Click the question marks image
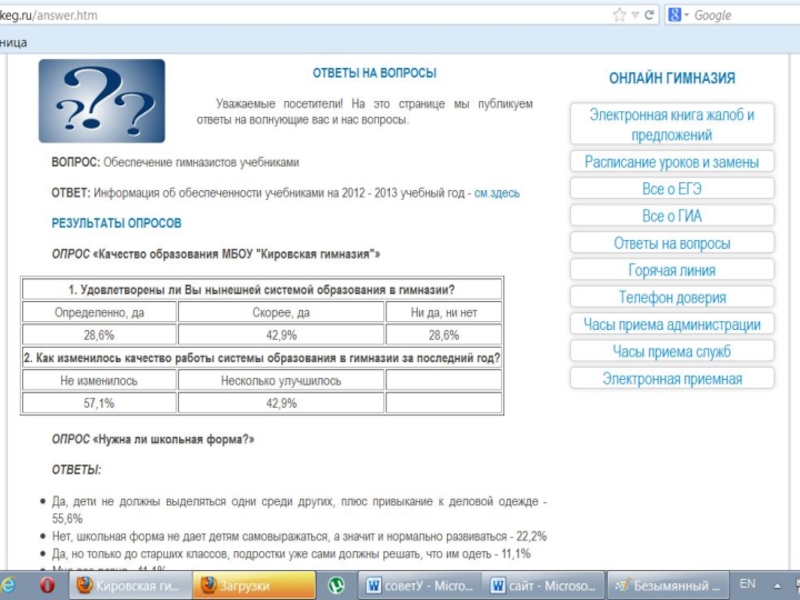 click(x=102, y=101)
